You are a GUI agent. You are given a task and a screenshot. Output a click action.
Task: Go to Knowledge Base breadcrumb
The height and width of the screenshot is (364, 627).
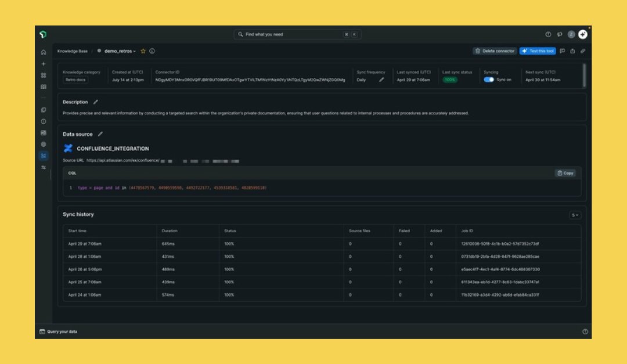coord(73,51)
